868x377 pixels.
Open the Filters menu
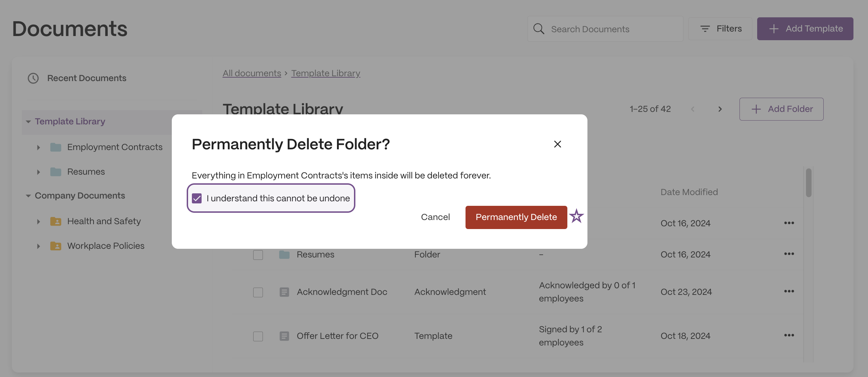click(x=720, y=29)
